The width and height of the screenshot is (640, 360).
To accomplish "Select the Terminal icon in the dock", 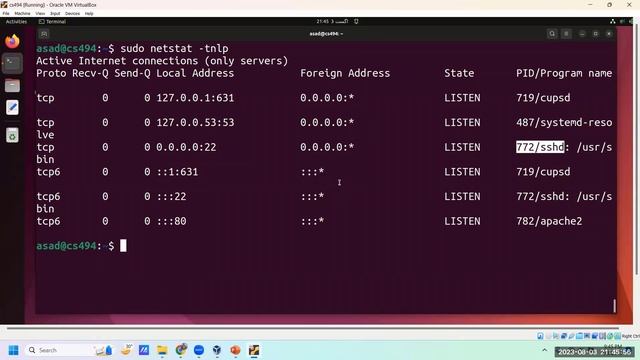I will point(12,63).
